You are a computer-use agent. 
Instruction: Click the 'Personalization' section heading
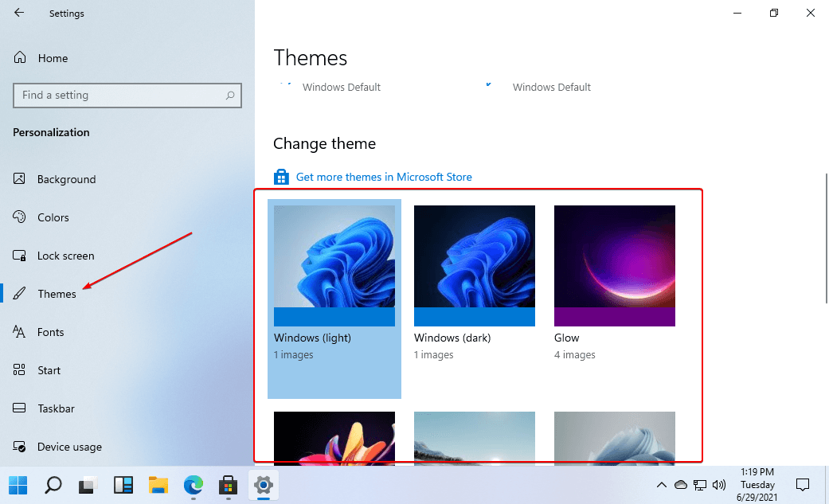[51, 132]
